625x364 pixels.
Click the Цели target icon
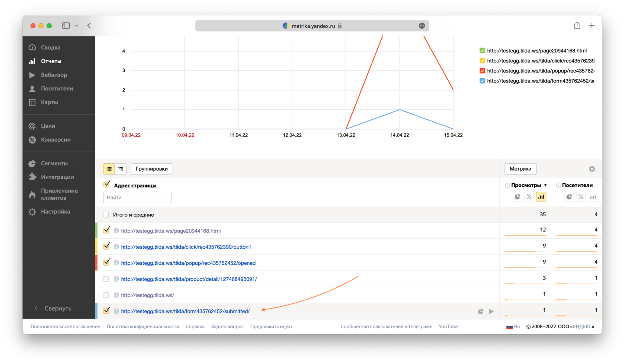click(x=32, y=126)
